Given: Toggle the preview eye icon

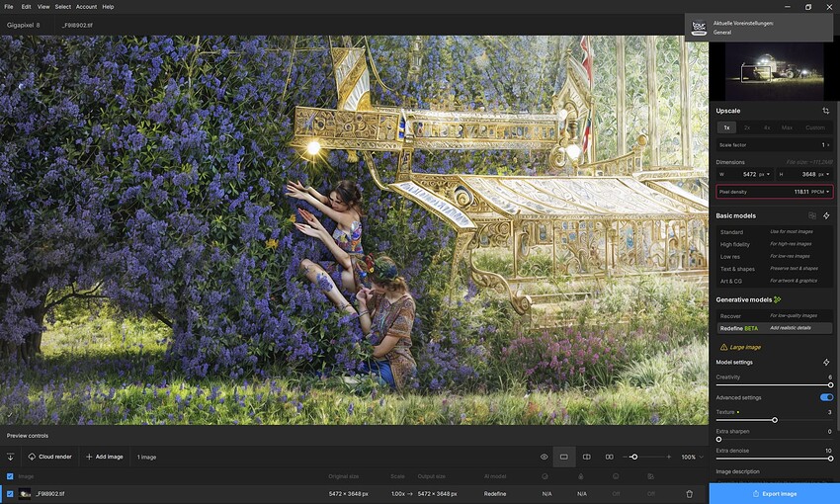Looking at the screenshot, I should pyautogui.click(x=544, y=457).
